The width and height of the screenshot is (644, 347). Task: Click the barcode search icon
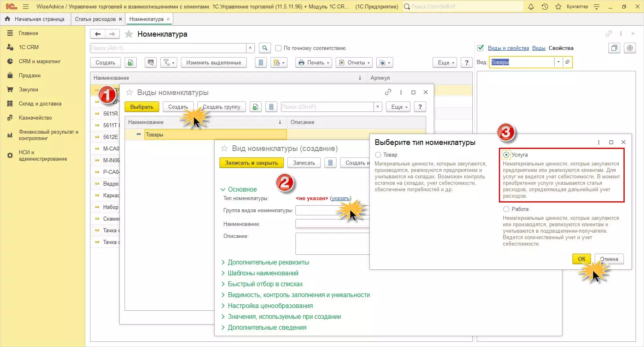151,62
